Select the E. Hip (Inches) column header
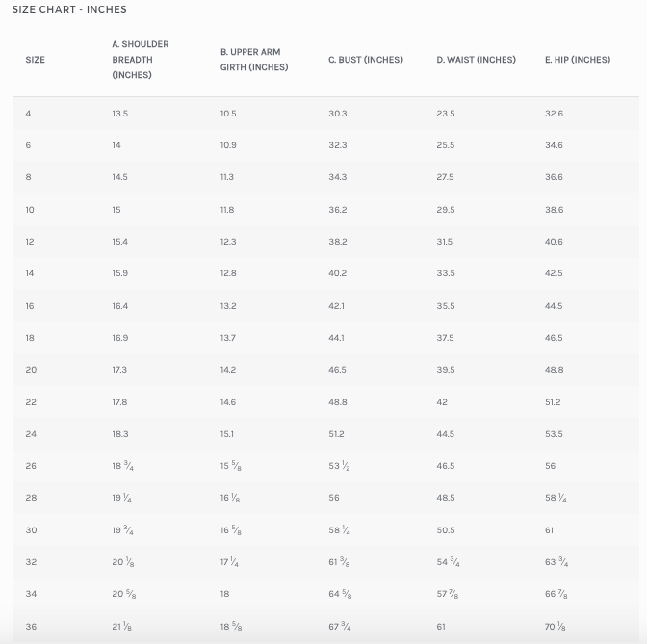 point(577,60)
